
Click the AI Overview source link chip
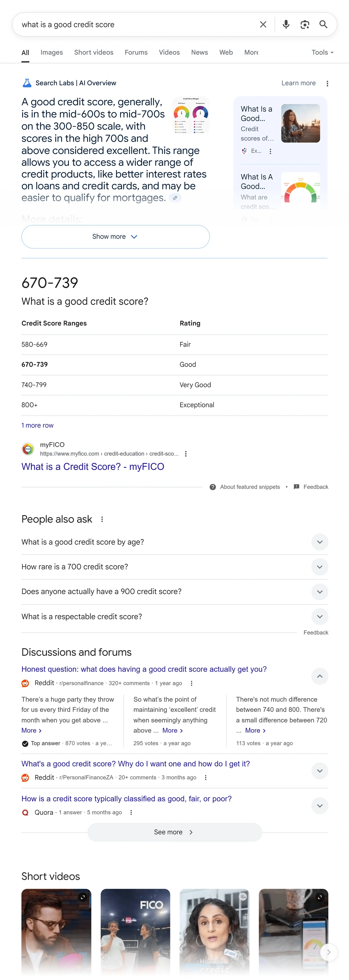coord(175,198)
